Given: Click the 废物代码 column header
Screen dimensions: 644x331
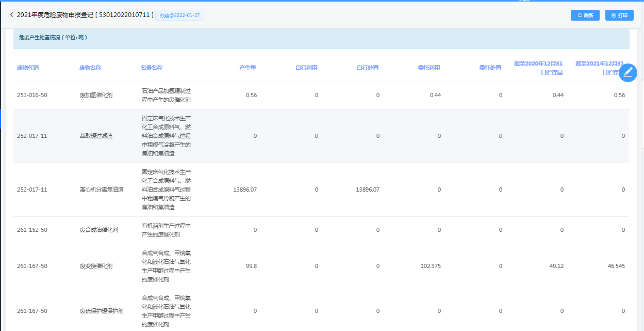Looking at the screenshot, I should (28, 68).
